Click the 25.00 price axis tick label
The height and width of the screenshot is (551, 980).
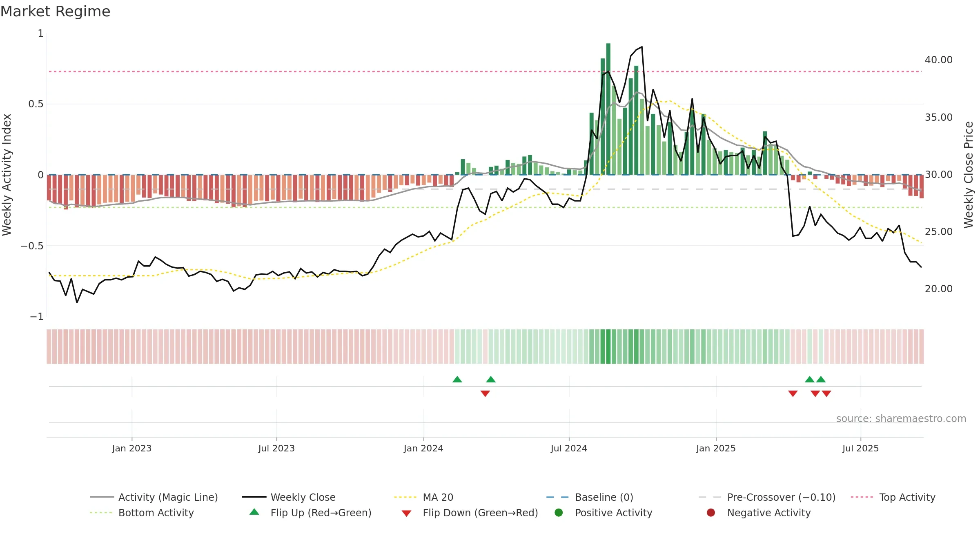point(939,232)
